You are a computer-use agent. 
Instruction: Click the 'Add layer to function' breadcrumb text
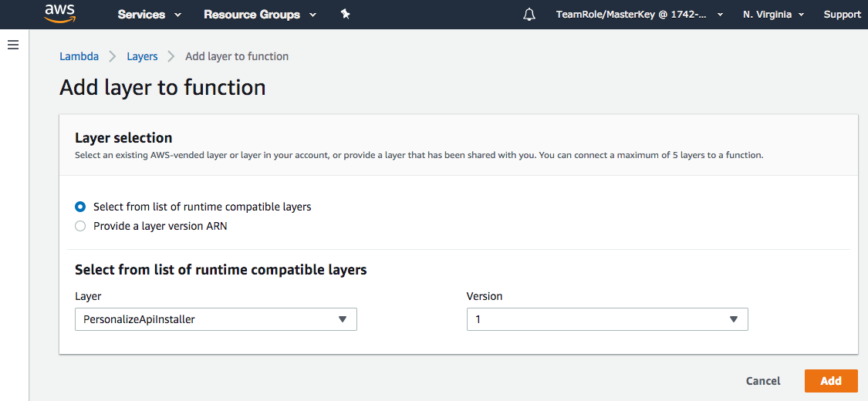click(x=237, y=56)
